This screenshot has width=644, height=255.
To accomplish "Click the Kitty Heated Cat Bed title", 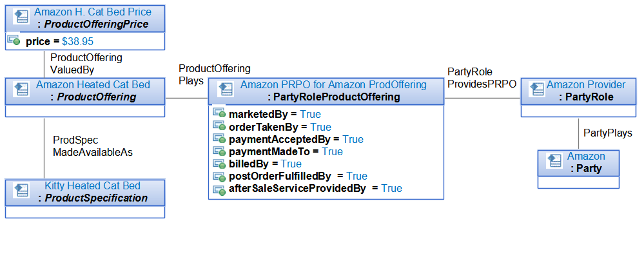I will (92, 185).
